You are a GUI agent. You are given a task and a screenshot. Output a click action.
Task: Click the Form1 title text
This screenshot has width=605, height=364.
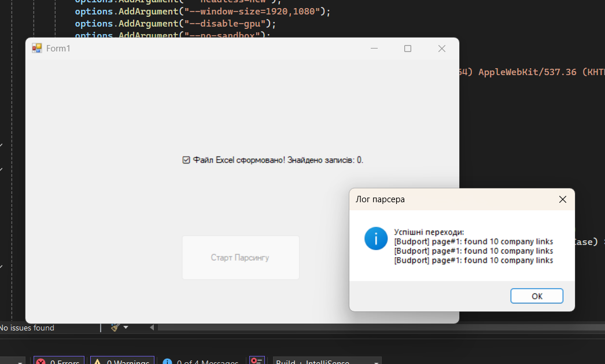click(58, 48)
